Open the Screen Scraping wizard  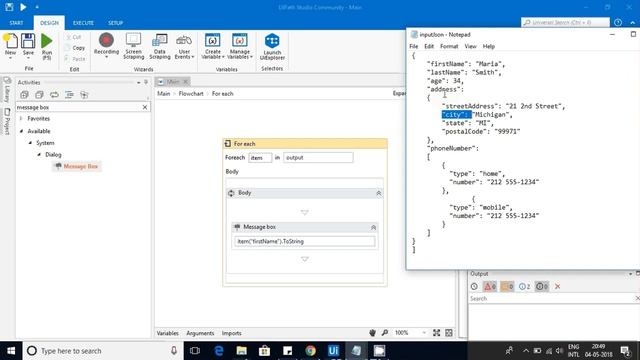tap(133, 46)
